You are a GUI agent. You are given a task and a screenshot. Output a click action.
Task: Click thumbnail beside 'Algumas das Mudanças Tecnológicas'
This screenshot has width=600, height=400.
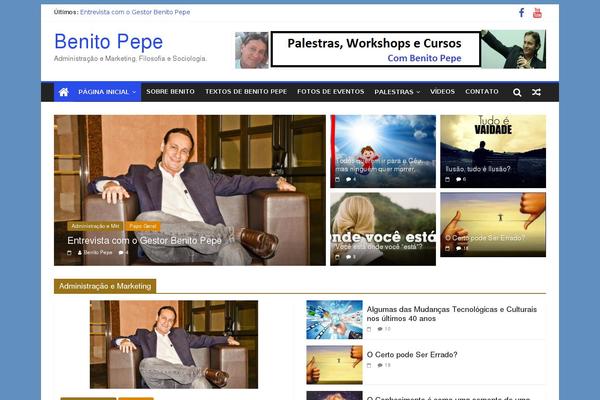334,320
